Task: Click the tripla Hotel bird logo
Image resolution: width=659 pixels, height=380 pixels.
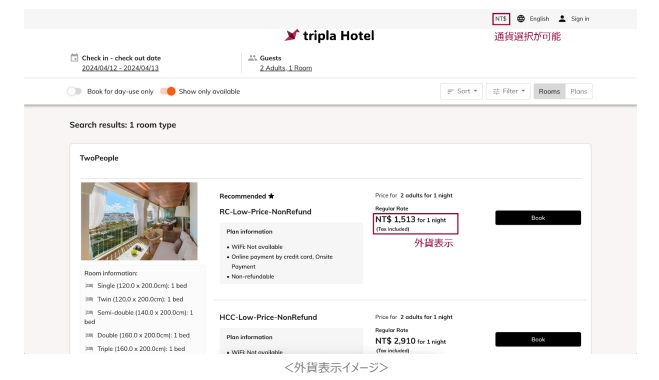Action: 292,35
